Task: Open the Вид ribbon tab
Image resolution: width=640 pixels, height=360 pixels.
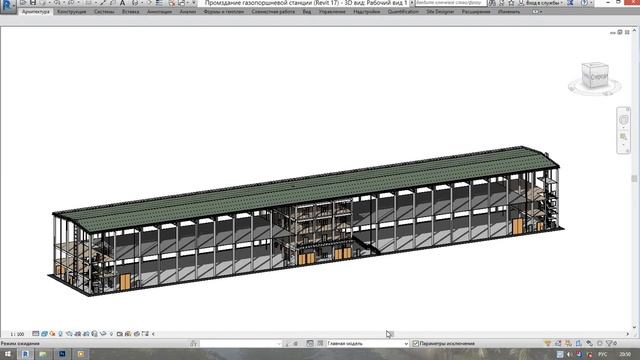Action: (x=307, y=12)
